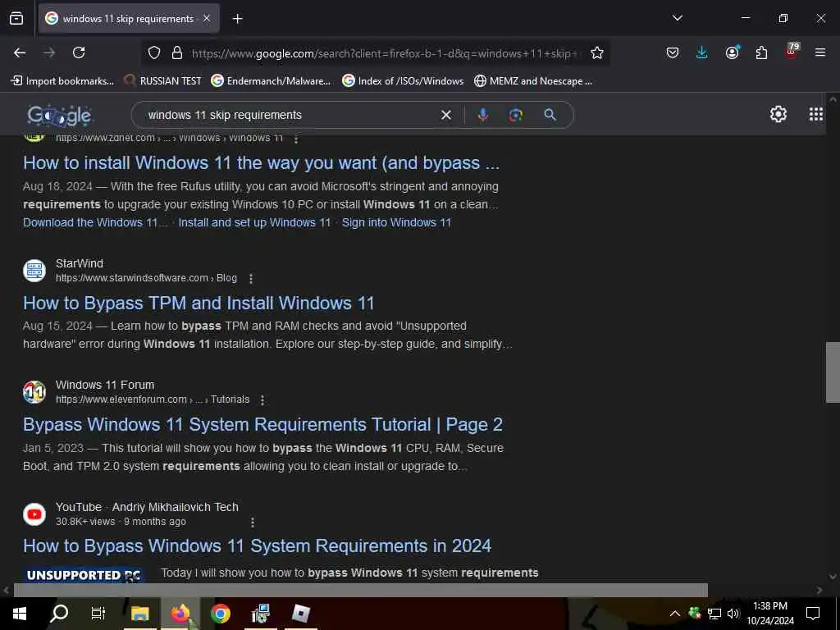The width and height of the screenshot is (840, 630).
Task: Click the ad blocker icon showing 79
Action: coord(792,52)
